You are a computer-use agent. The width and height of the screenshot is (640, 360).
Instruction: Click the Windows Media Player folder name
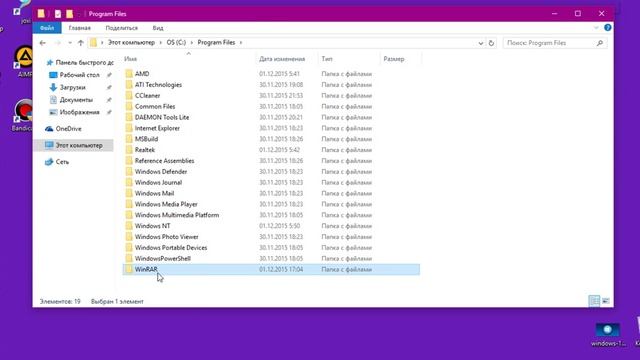166,204
